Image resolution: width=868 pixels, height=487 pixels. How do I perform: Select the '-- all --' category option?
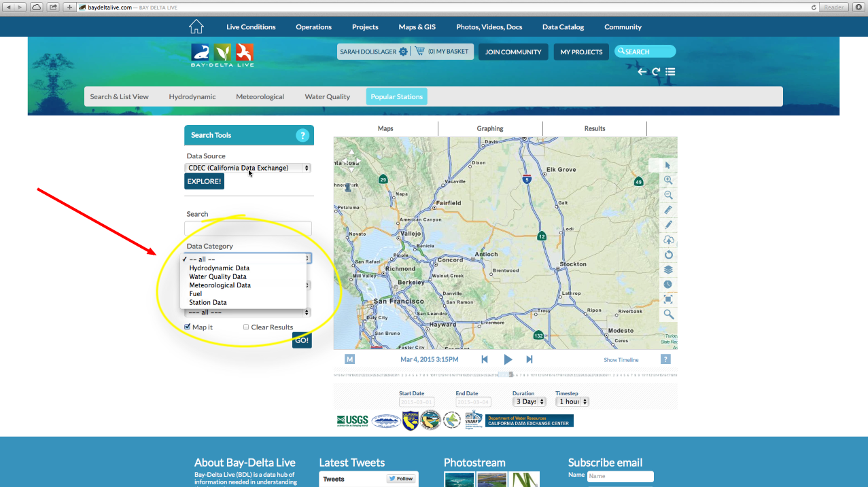[243, 259]
